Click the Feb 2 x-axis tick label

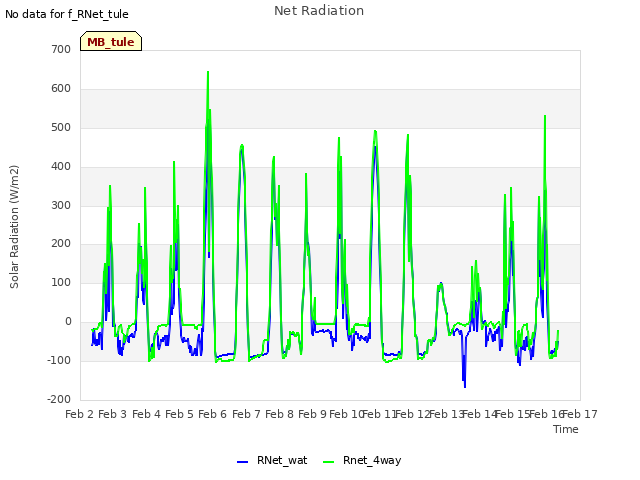point(80,414)
